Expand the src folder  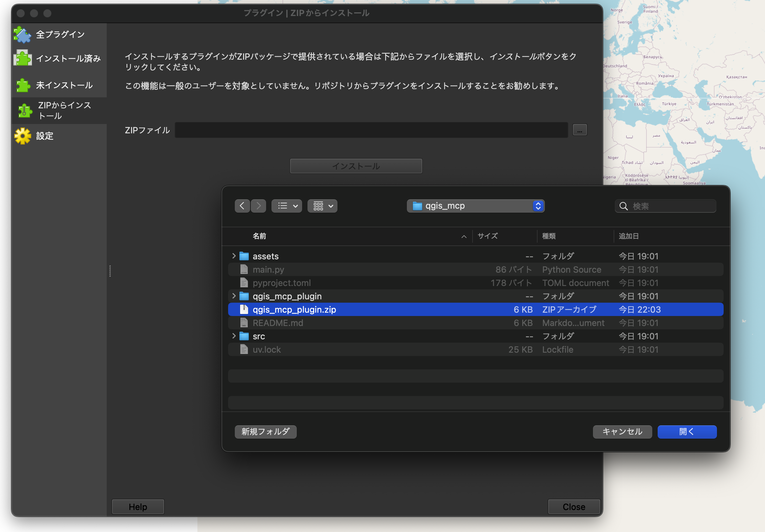[x=234, y=336]
